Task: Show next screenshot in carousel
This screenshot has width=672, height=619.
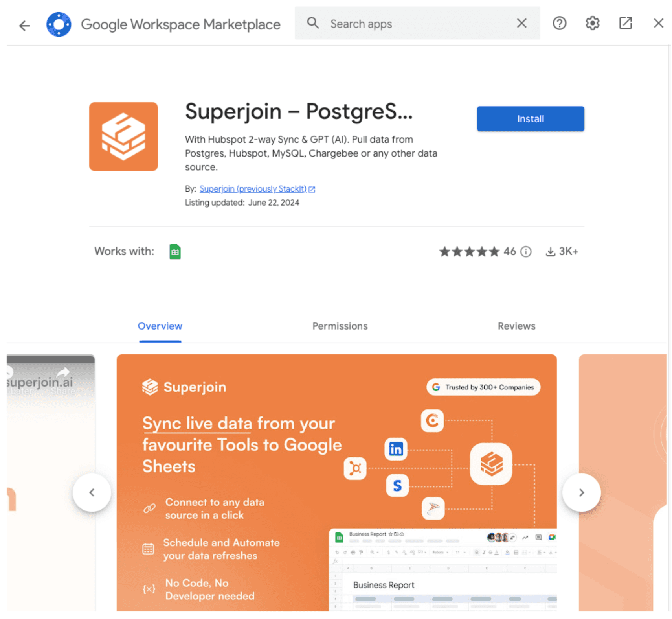Action: click(x=581, y=492)
